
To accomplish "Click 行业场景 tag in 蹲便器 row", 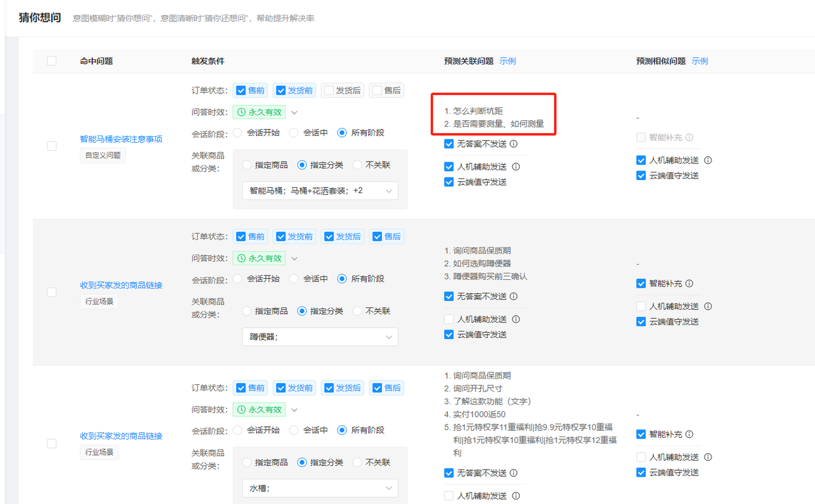I will click(x=99, y=301).
